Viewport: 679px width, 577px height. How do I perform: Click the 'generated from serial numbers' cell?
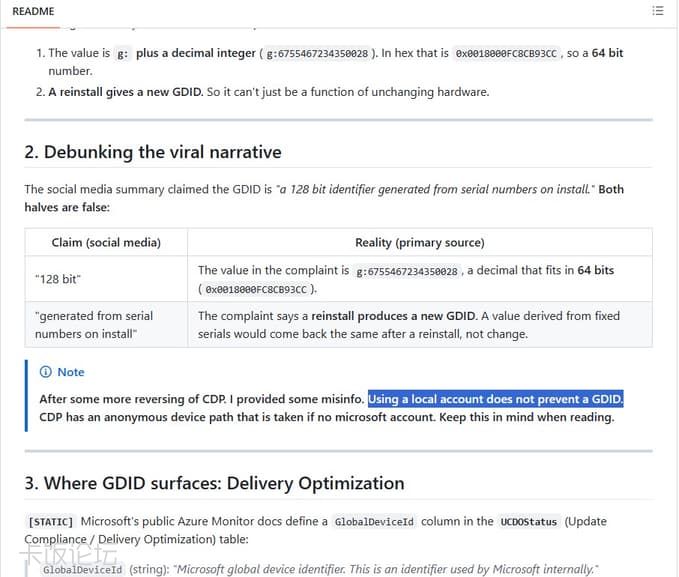click(94, 325)
